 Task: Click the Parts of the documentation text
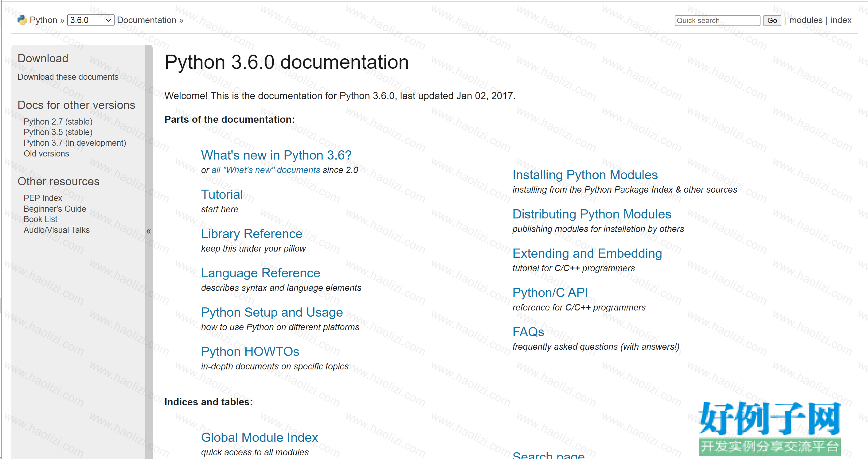click(229, 119)
